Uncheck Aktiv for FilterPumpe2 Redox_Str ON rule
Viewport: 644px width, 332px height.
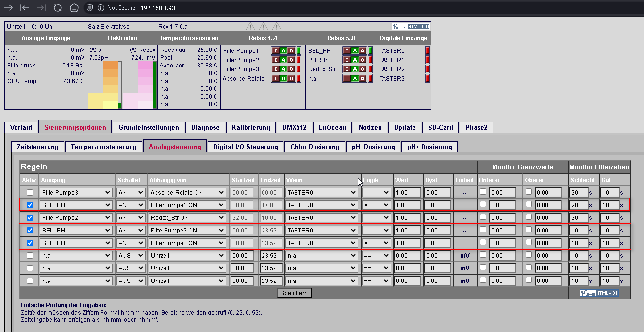pyautogui.click(x=30, y=217)
